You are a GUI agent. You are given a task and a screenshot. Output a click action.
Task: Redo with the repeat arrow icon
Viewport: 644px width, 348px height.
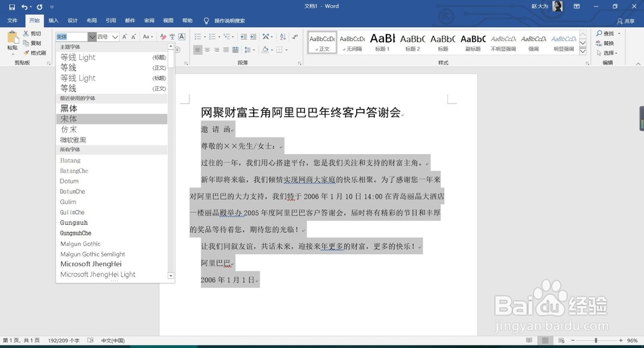(x=39, y=7)
